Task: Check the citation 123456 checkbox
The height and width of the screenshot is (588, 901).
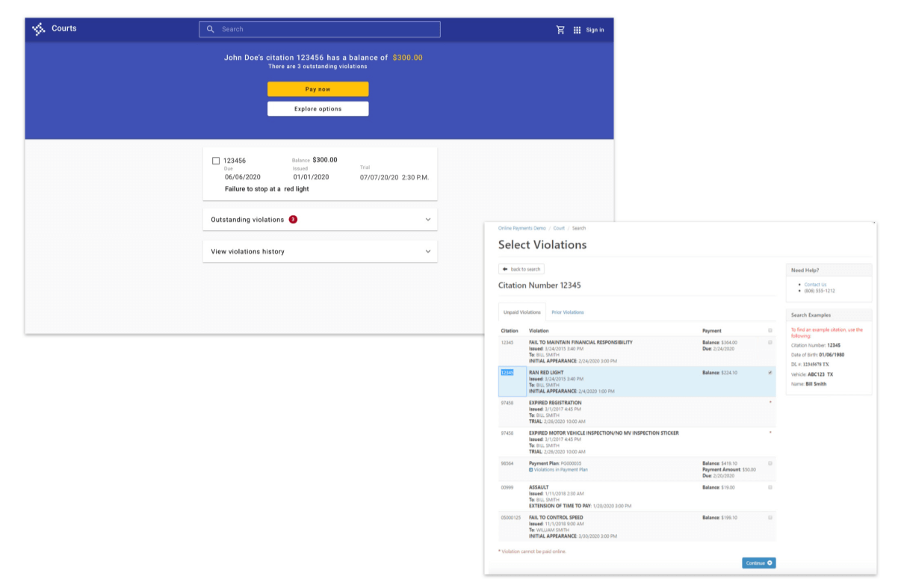Action: click(216, 161)
